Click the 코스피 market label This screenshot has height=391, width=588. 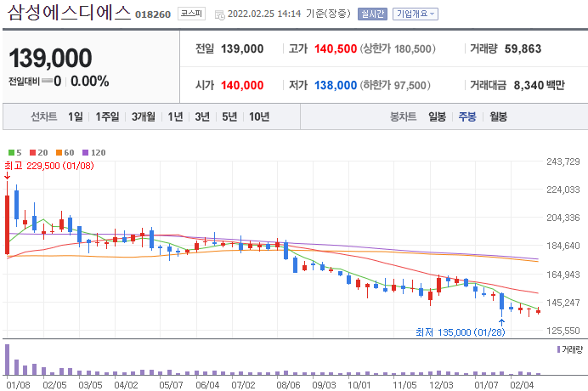pyautogui.click(x=191, y=14)
